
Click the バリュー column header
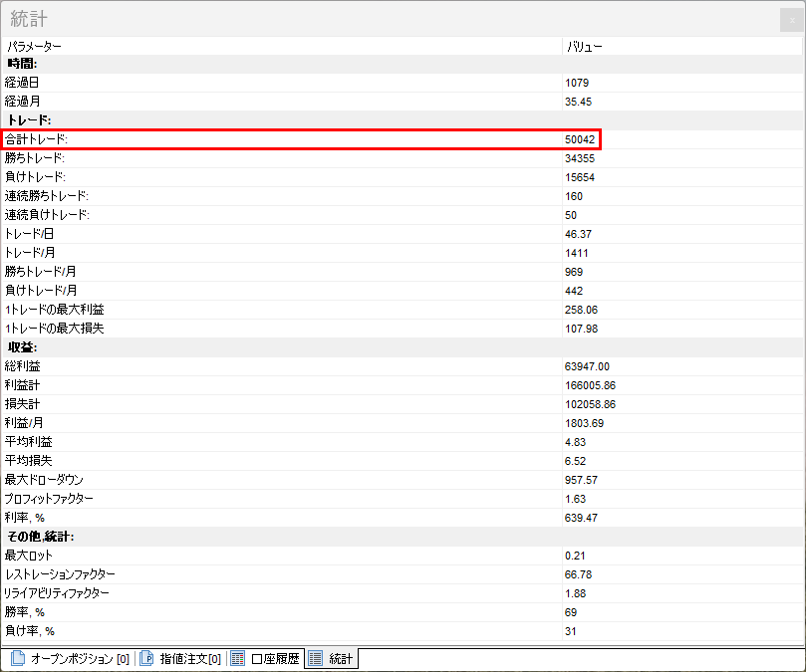point(584,46)
